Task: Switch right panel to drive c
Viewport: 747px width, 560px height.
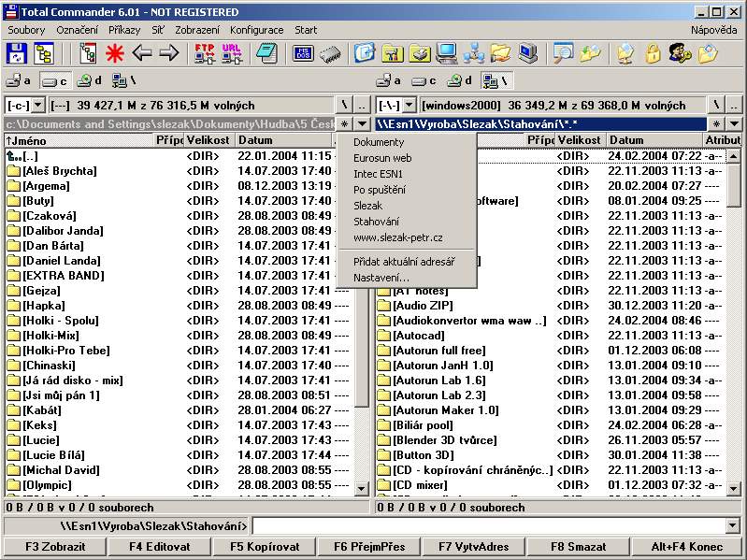Action: (424, 81)
